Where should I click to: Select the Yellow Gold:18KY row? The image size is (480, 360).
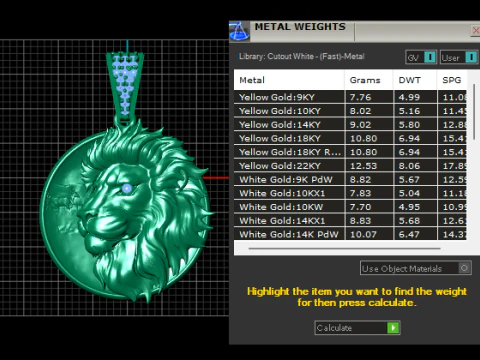point(350,138)
